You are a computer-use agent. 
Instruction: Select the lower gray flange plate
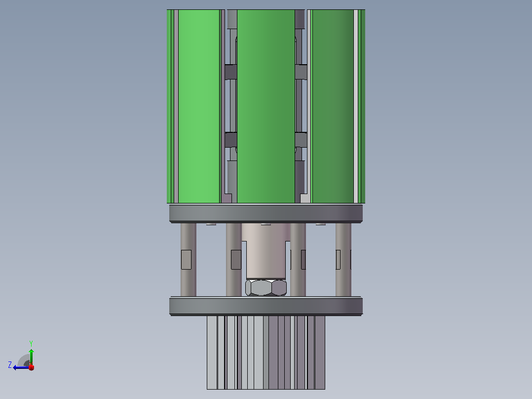coord(266,306)
